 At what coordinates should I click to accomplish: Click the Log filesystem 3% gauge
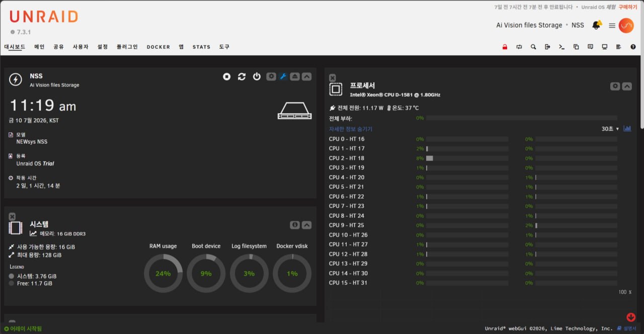coord(249,274)
